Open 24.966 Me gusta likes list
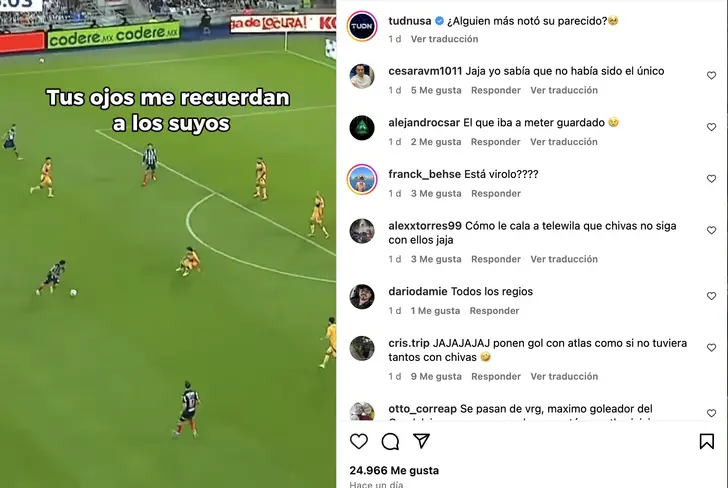Screen dimensions: 728x488 pos(394,470)
